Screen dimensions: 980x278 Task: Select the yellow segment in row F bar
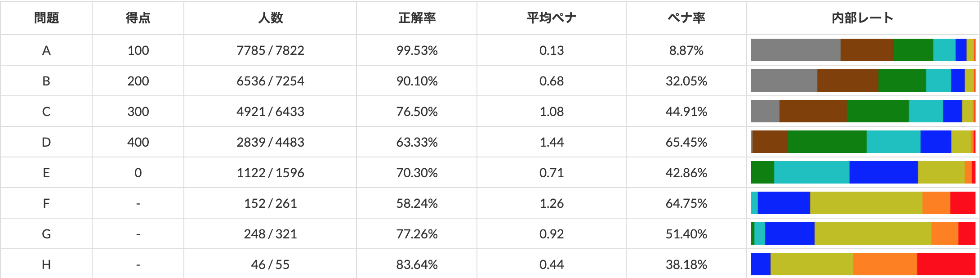tap(866, 203)
